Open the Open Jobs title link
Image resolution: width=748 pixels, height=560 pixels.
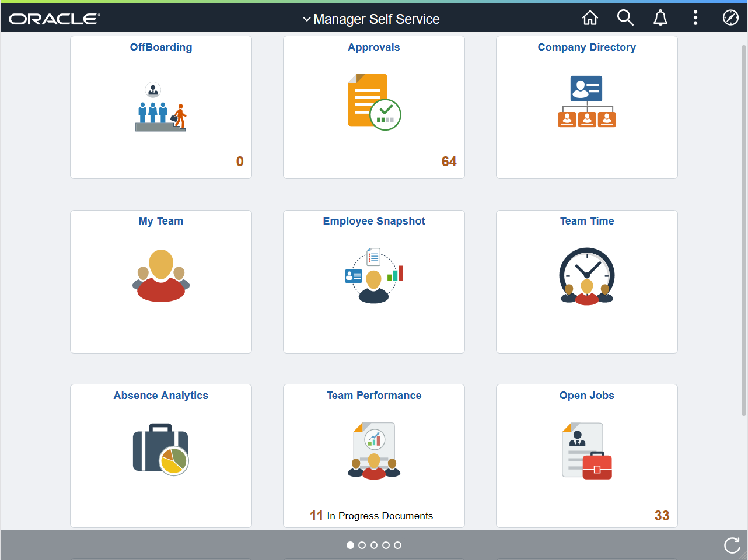[587, 395]
